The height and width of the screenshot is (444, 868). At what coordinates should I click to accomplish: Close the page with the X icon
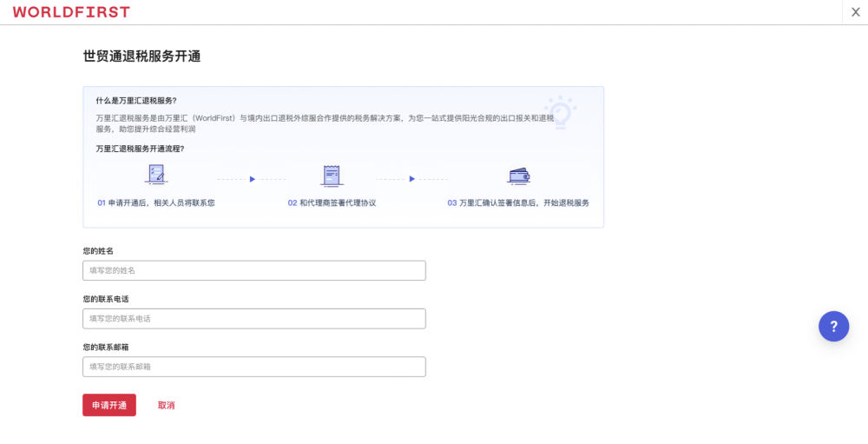tap(855, 12)
